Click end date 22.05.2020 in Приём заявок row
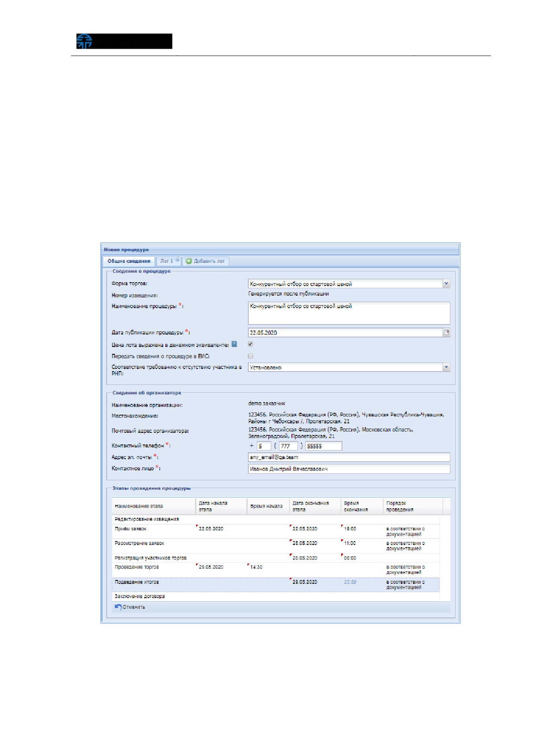Screen dimensions: 535x756 [x=305, y=529]
